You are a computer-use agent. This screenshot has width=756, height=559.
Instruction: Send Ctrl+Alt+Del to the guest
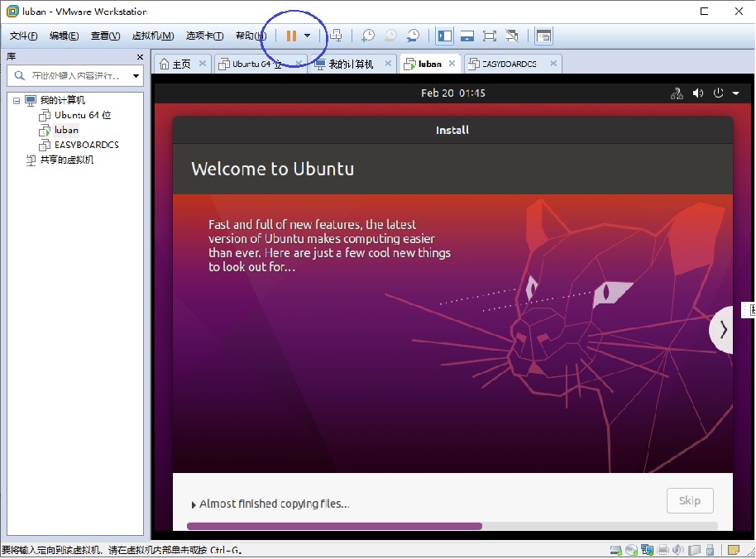[x=335, y=35]
